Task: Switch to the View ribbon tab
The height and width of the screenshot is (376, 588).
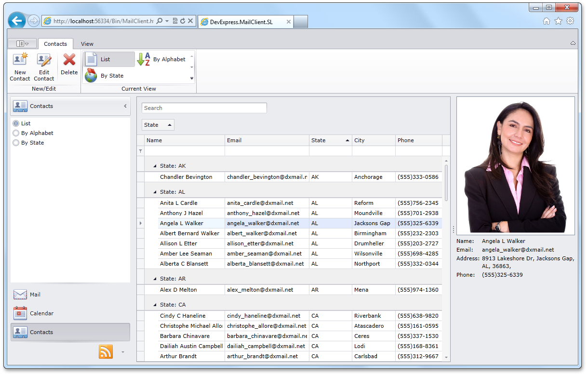Action: click(87, 44)
